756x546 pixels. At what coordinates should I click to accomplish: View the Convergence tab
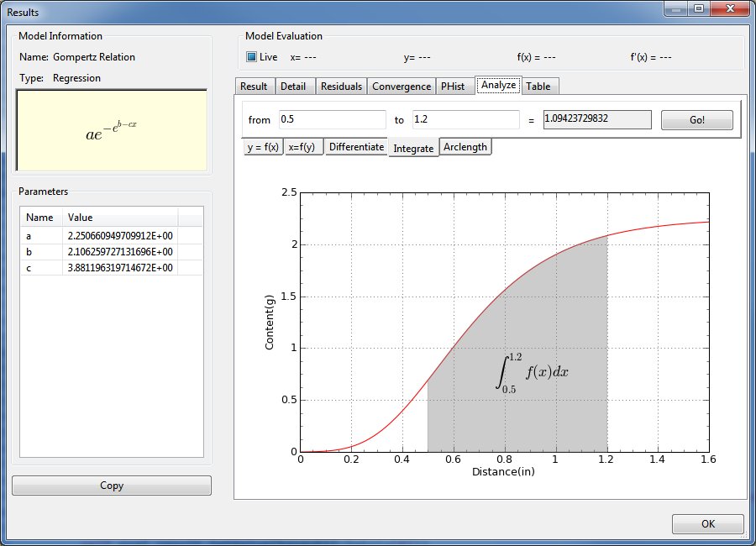point(401,86)
